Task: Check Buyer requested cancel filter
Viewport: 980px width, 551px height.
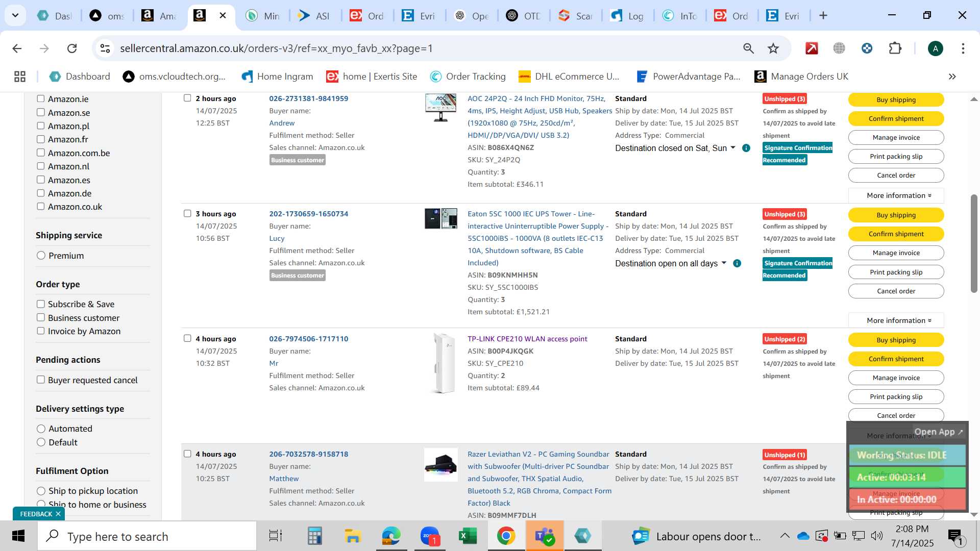Action: [x=41, y=380]
